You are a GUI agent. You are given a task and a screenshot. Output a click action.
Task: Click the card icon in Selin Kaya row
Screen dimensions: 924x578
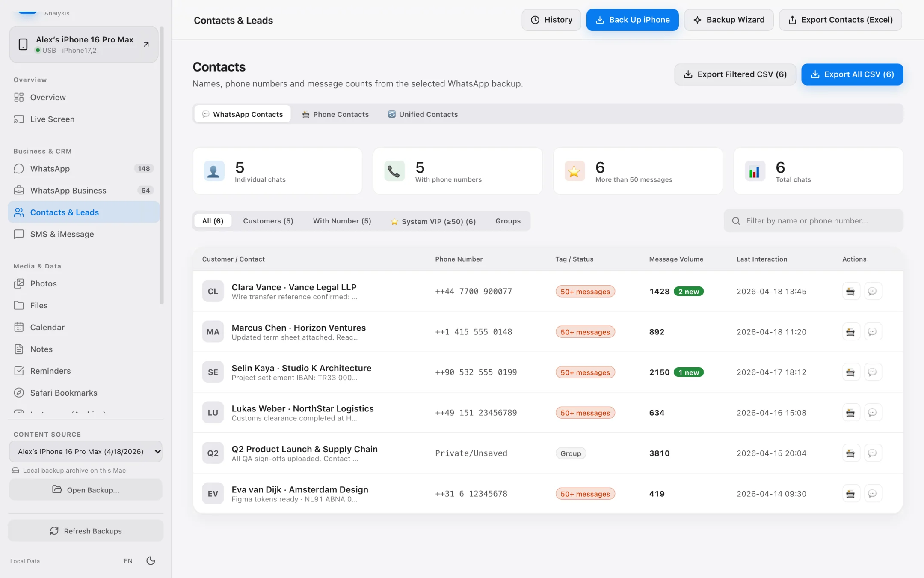pyautogui.click(x=850, y=372)
